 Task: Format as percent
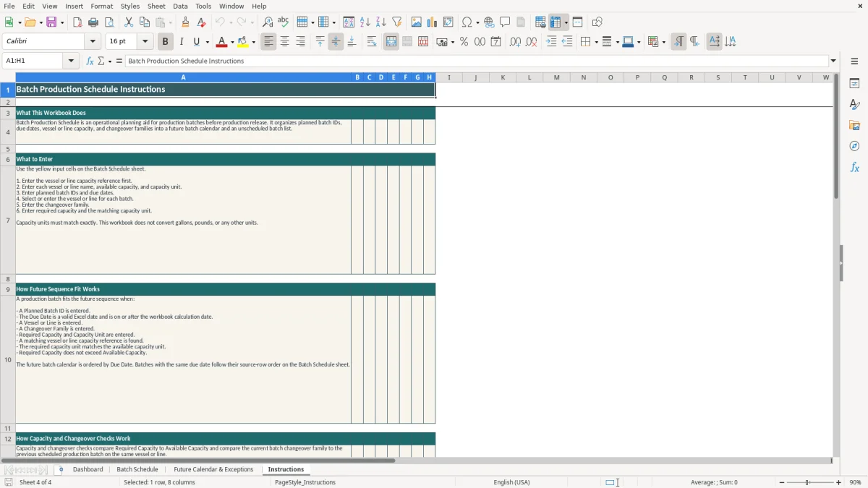point(464,42)
